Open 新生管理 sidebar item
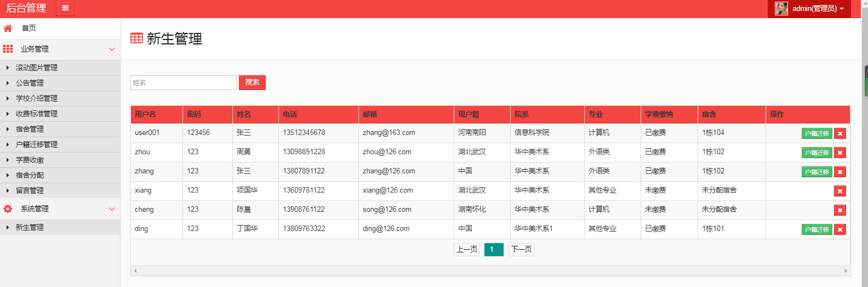Screen dimensions: 868x287 60,227
